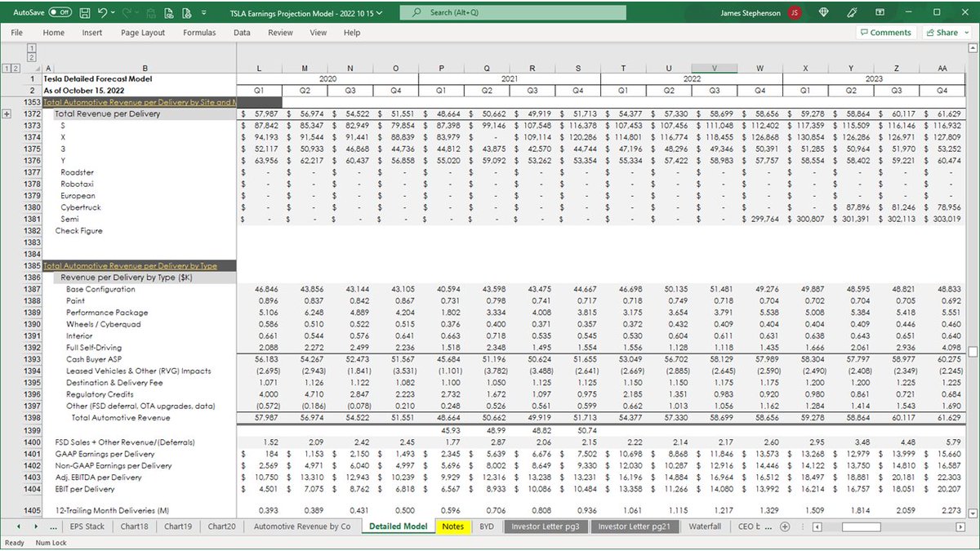Open the Formulas tab
Screen dimensions: 980x551
200,33
